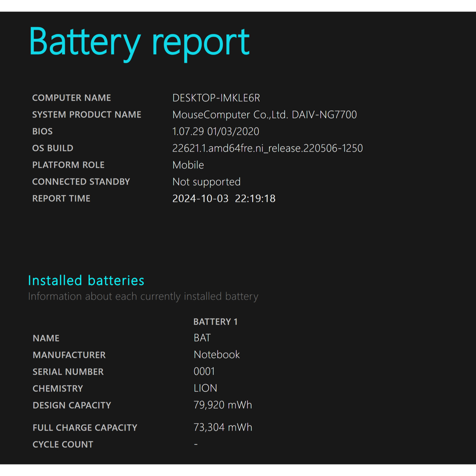Click the PLATFORM ROLE label

pos(68,165)
